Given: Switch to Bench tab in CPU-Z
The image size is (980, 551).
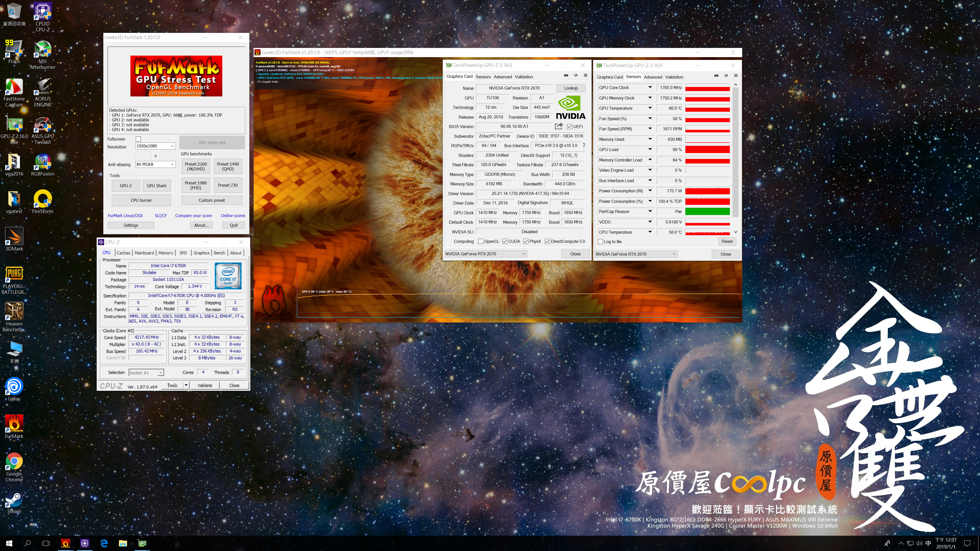Looking at the screenshot, I should (x=219, y=253).
